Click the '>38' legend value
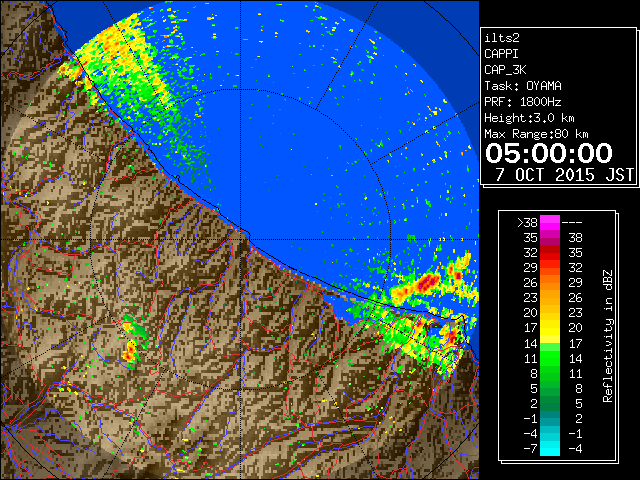Screen dimensions: 640x480 pos(527,222)
